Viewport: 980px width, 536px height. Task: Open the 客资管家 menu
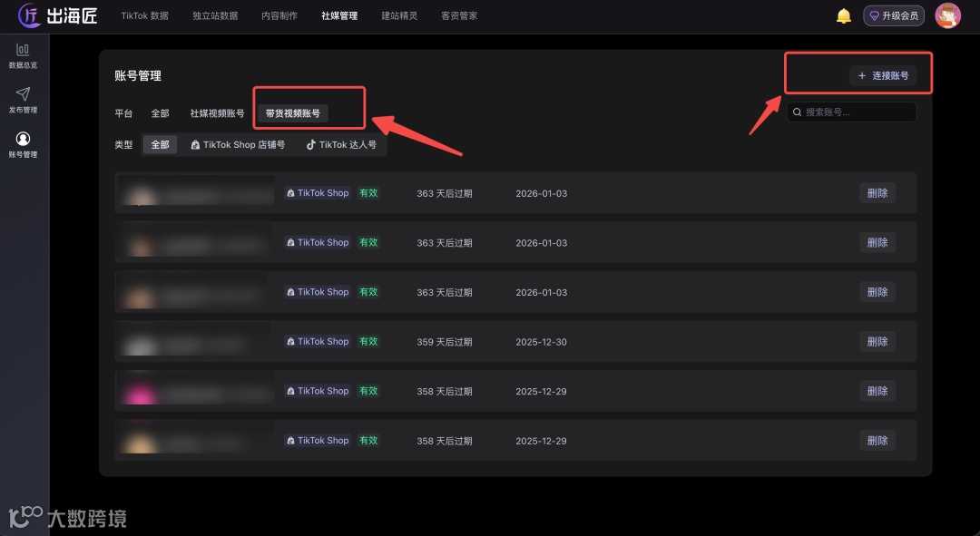pos(459,15)
